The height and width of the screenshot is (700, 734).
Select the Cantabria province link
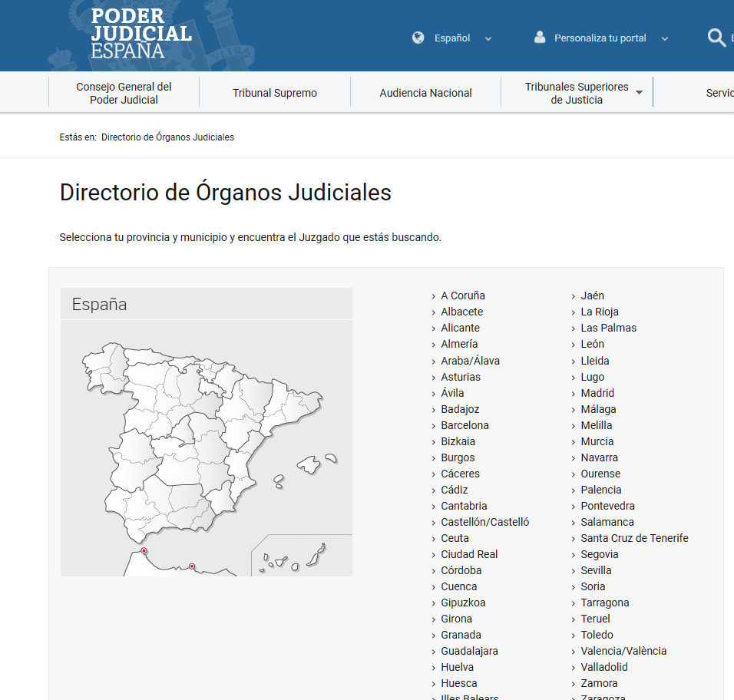pos(464,506)
